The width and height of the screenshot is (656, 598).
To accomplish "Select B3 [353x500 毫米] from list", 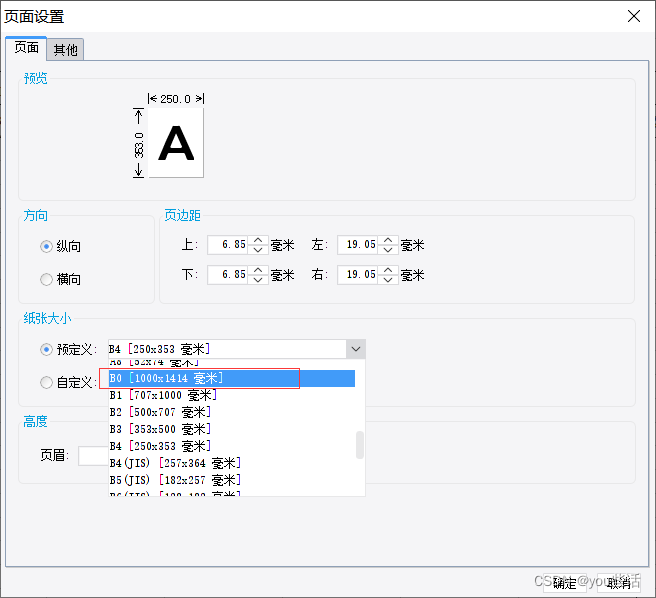I will (x=232, y=429).
